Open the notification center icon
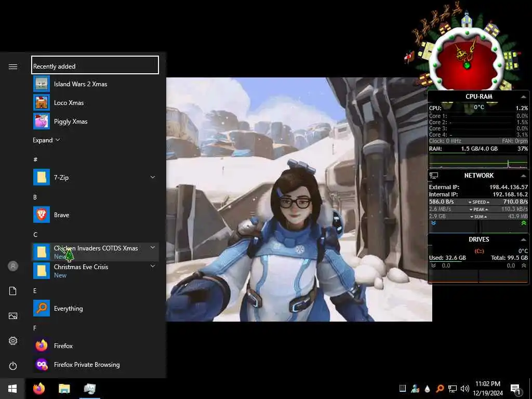This screenshot has height=399, width=532. pyautogui.click(x=515, y=390)
